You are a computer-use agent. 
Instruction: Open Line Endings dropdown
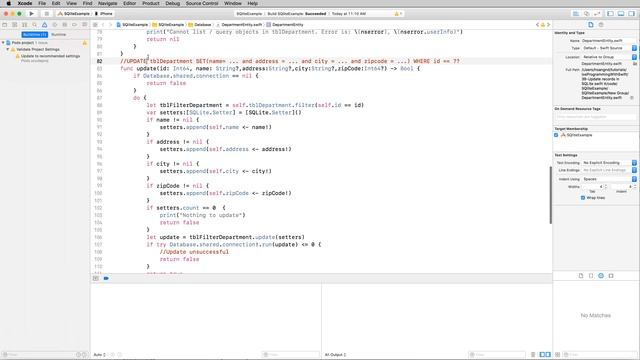point(609,170)
